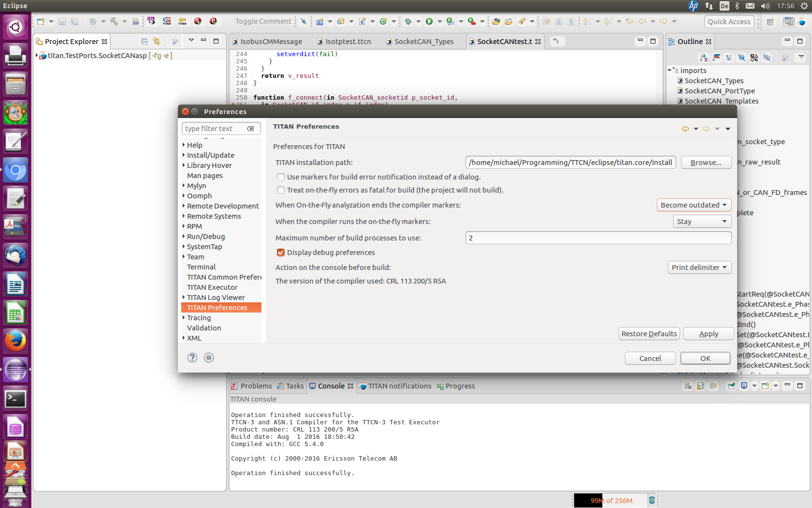Click Collapse All in Project Explorer

coord(144,41)
